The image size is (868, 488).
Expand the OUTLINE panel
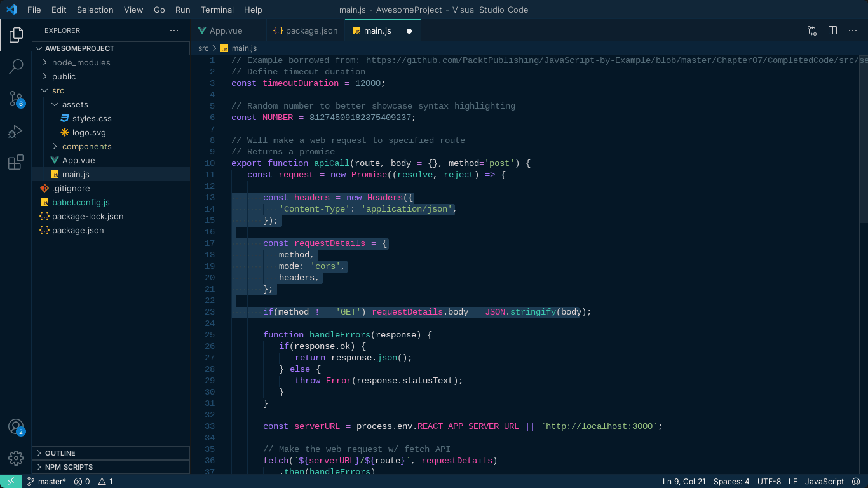tap(111, 453)
